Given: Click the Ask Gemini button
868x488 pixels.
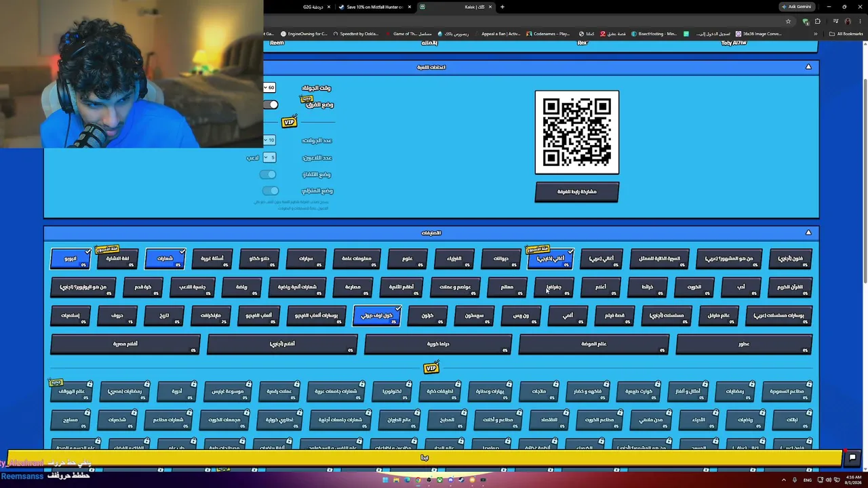Looking at the screenshot, I should (x=796, y=7).
